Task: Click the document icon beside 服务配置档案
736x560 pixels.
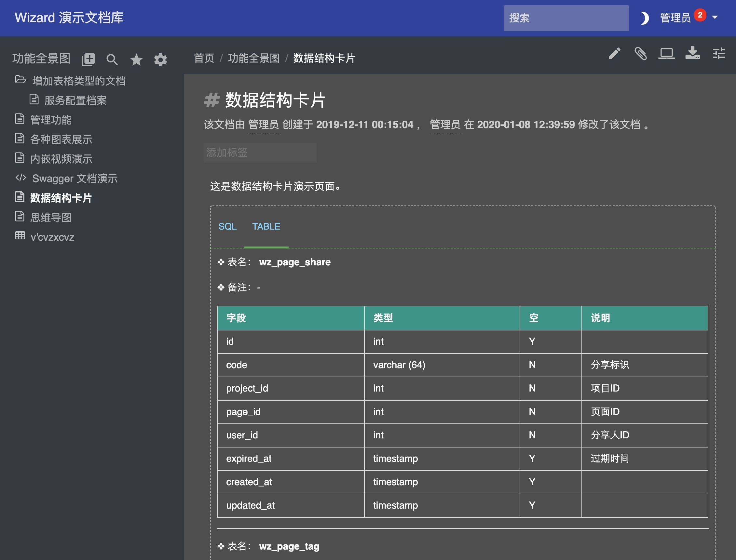Action: (x=34, y=99)
